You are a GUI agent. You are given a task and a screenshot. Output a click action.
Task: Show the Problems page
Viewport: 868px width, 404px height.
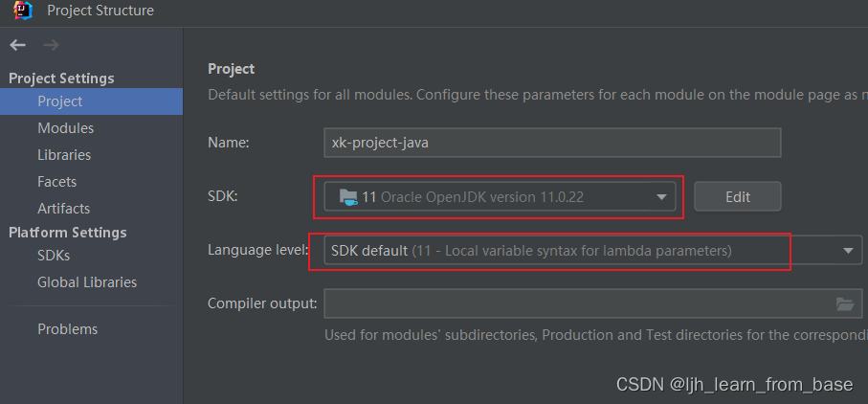coord(67,329)
